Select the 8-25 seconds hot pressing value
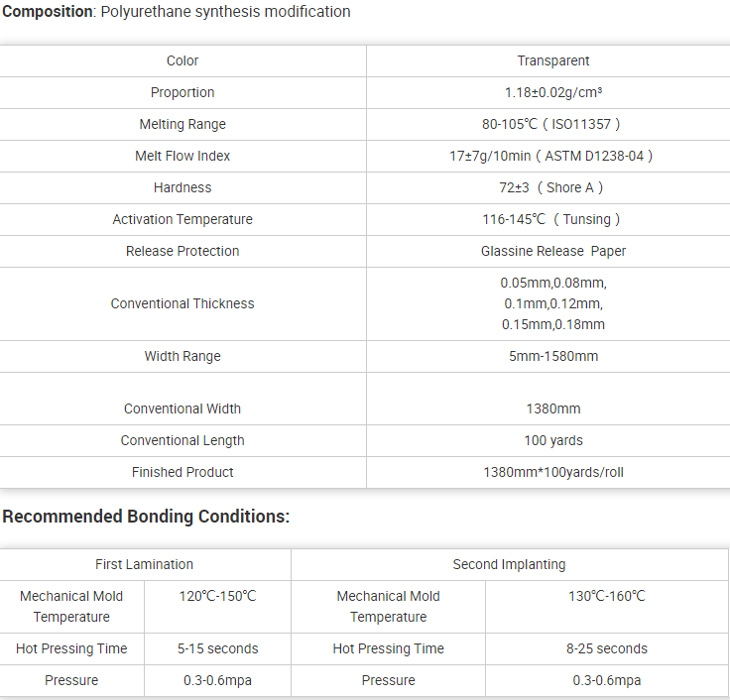 point(607,648)
